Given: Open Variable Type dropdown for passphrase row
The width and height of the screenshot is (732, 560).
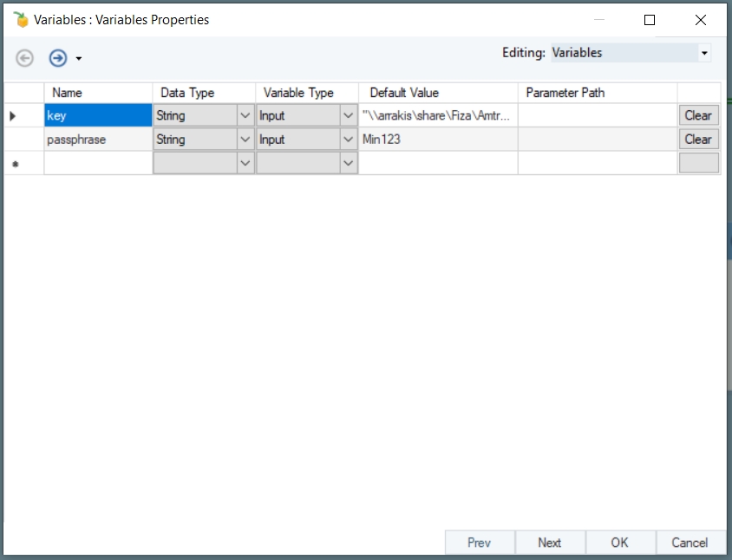Looking at the screenshot, I should pos(349,139).
